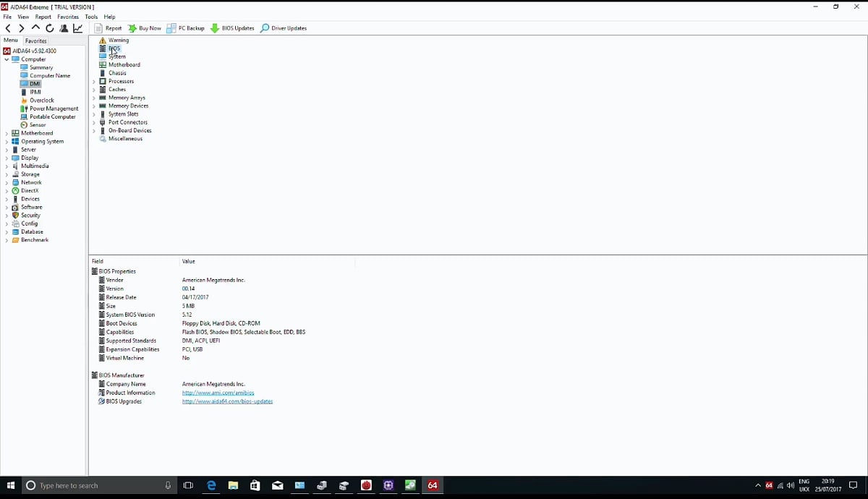
Task: Collapse the Computer tree node
Action: click(7, 59)
